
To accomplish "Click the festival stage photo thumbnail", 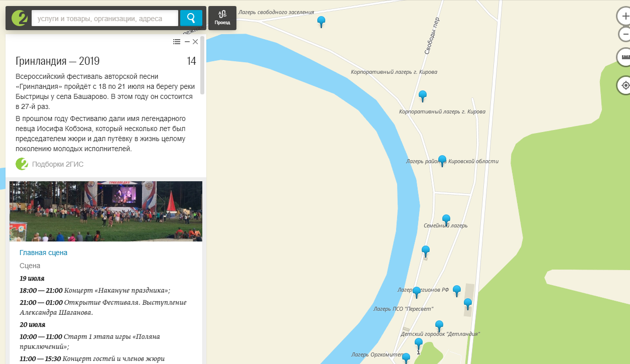I will 106,211.
